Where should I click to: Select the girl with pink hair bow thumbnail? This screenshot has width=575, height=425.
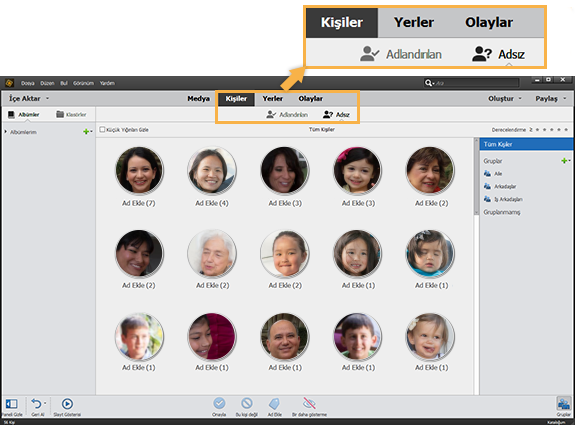(358, 171)
